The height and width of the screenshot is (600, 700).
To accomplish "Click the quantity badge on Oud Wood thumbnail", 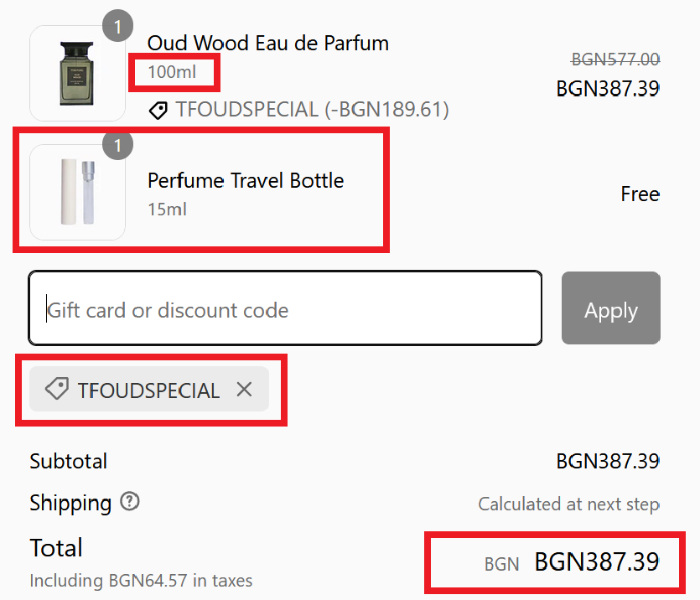I will click(118, 27).
